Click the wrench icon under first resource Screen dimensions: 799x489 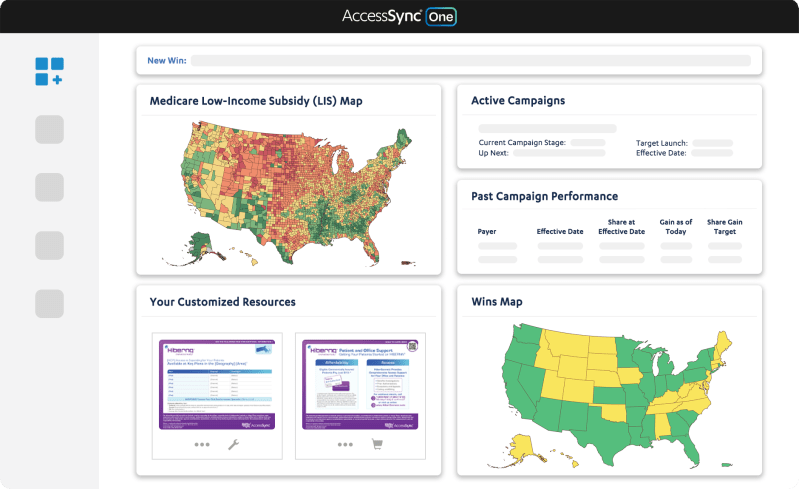click(x=233, y=445)
